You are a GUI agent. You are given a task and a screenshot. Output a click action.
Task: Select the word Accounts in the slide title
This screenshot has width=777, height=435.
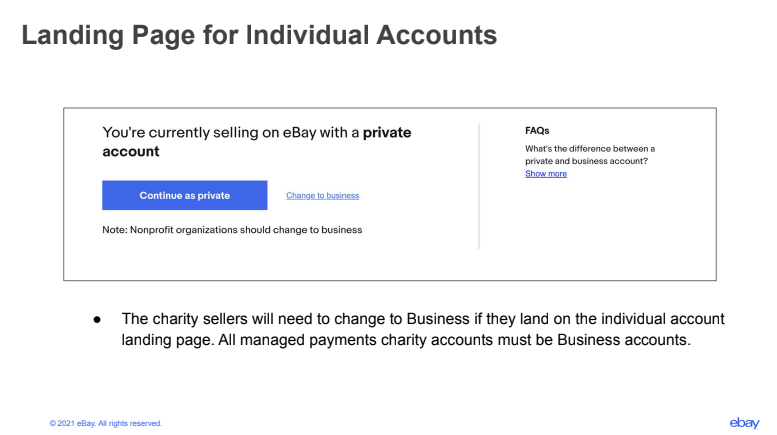[x=437, y=35]
